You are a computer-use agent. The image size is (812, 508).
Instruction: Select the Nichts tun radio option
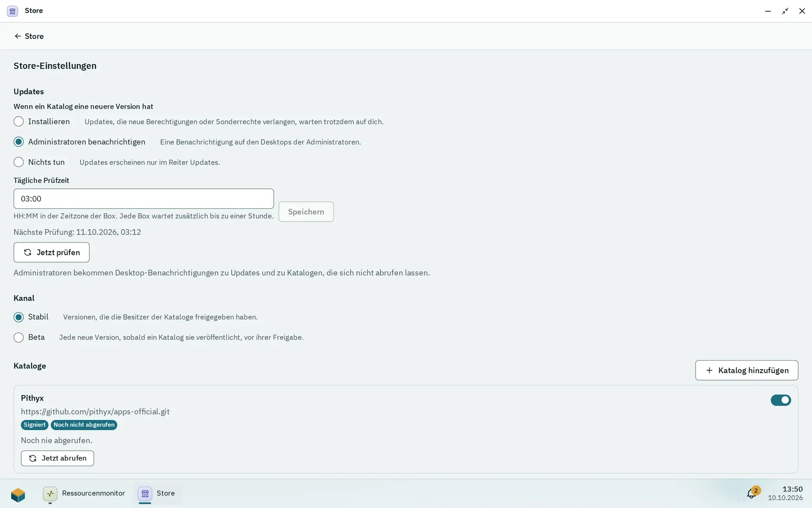pyautogui.click(x=19, y=163)
